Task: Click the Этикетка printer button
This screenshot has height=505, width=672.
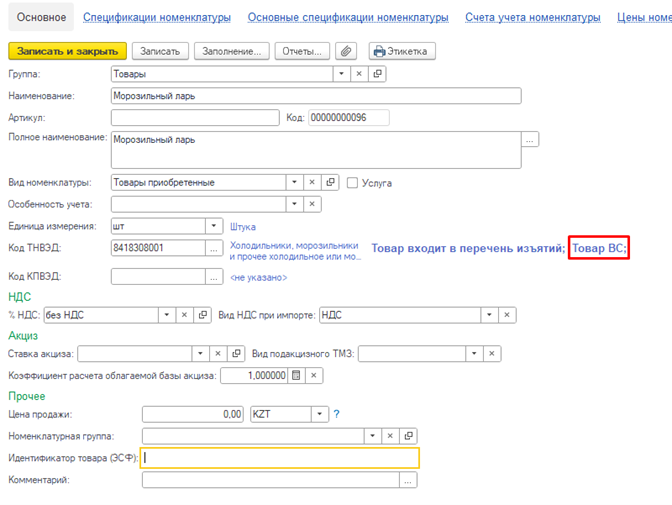Action: [402, 51]
